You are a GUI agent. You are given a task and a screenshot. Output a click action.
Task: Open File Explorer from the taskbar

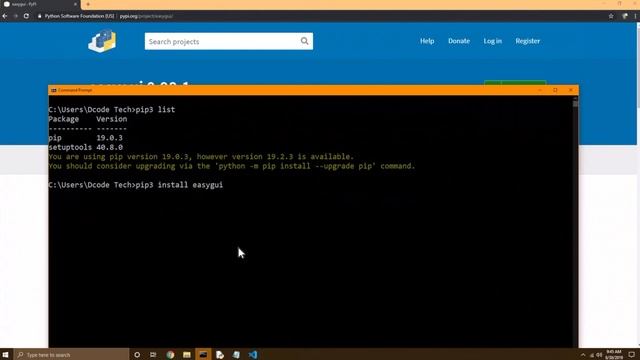point(187,355)
